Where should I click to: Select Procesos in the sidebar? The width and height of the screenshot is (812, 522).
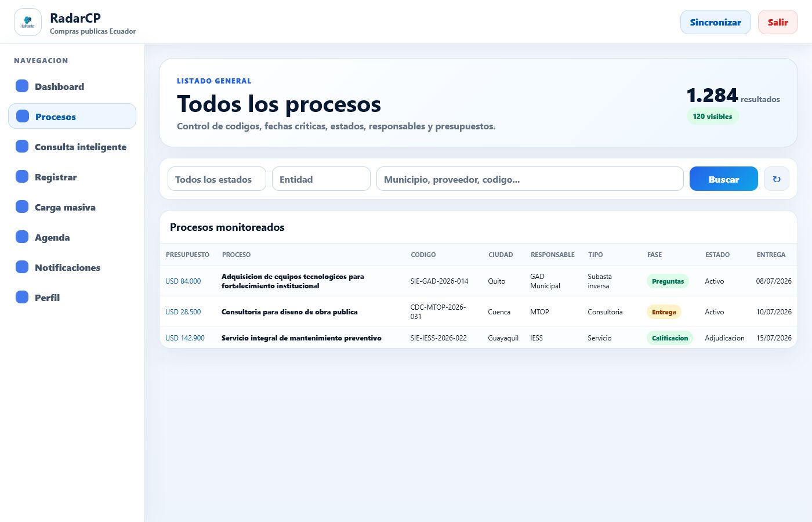(72, 116)
